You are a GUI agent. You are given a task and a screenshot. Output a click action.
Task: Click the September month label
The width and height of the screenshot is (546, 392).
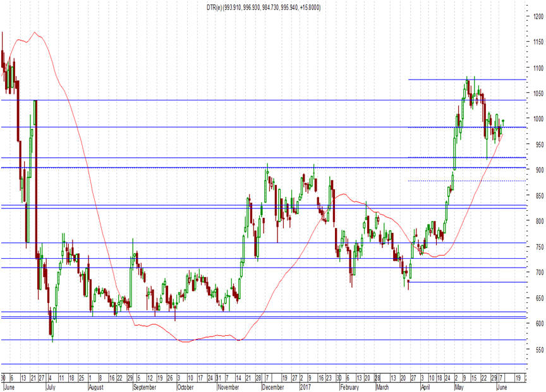pyautogui.click(x=145, y=387)
